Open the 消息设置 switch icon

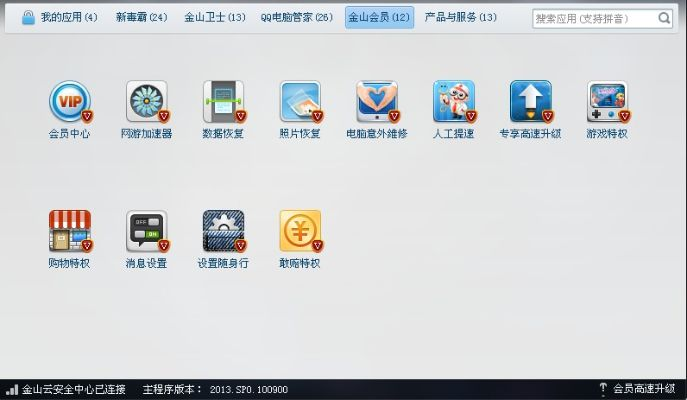[x=147, y=231]
